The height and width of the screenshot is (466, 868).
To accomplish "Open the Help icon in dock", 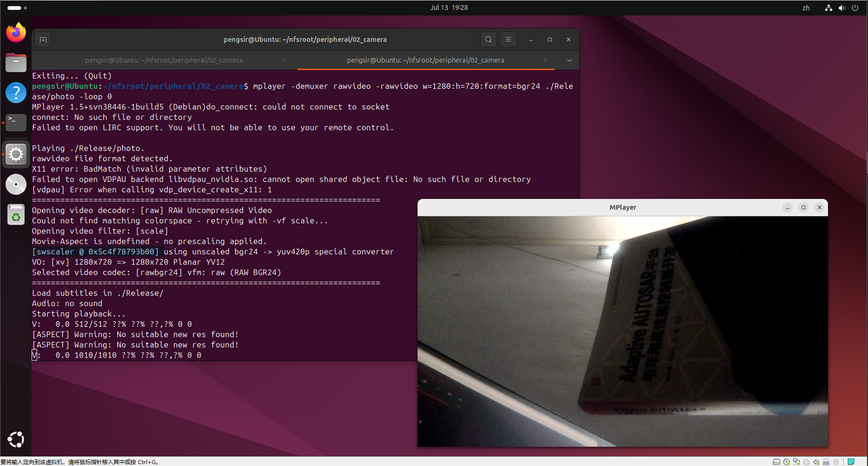I will tap(16, 92).
